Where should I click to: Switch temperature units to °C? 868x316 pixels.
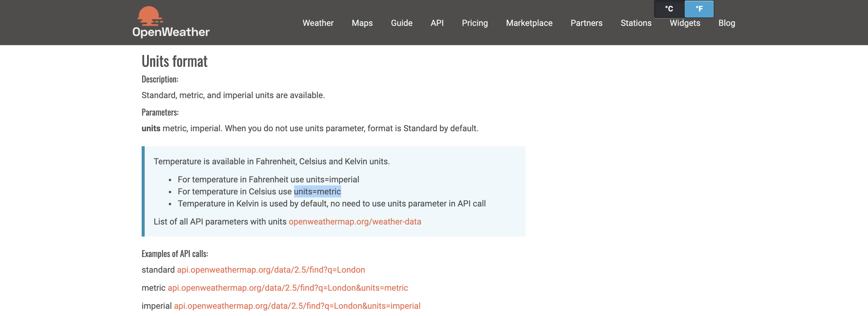tap(669, 9)
